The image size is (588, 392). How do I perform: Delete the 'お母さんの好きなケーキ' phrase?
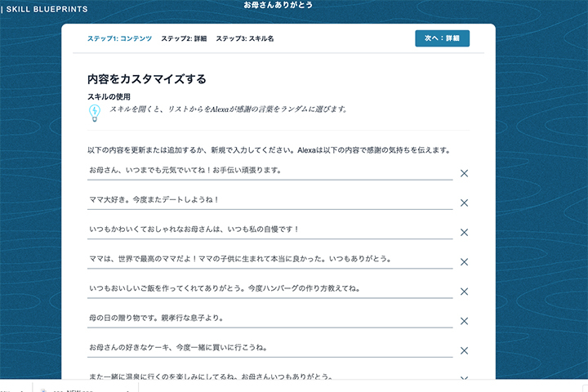464,350
